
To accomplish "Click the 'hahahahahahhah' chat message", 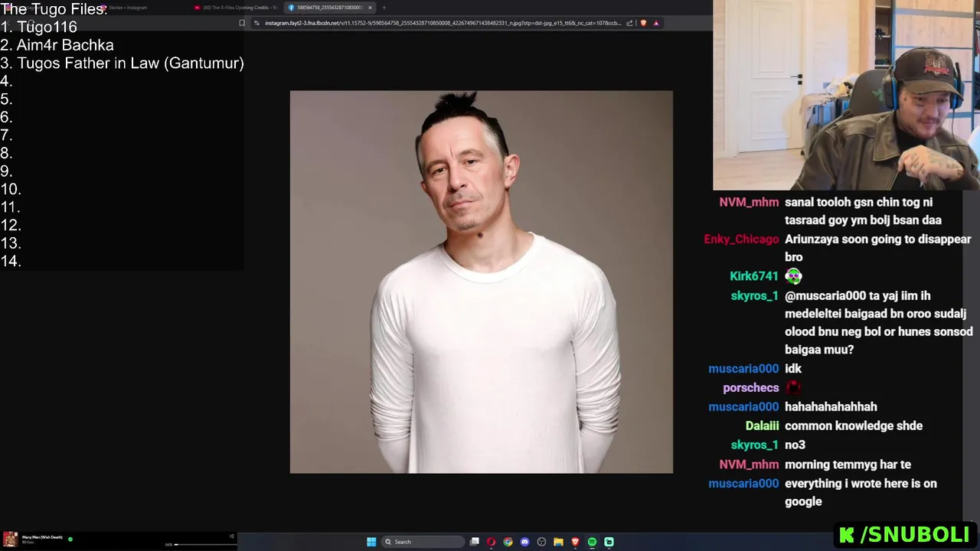I will tap(831, 407).
